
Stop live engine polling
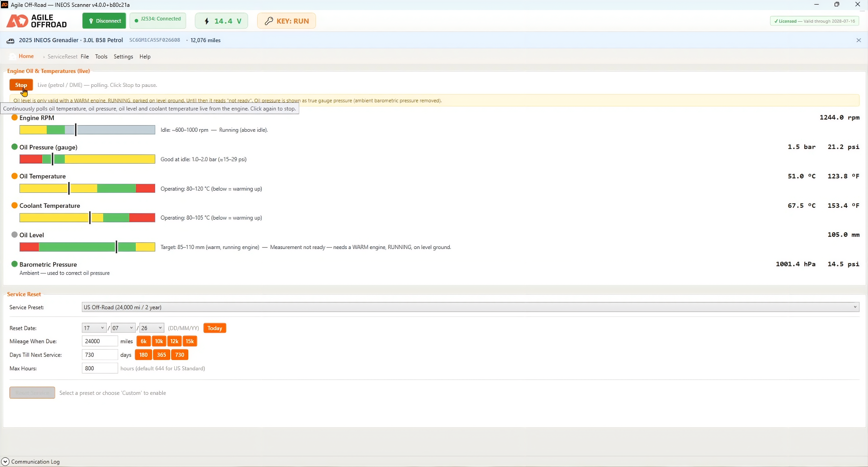[x=21, y=85]
